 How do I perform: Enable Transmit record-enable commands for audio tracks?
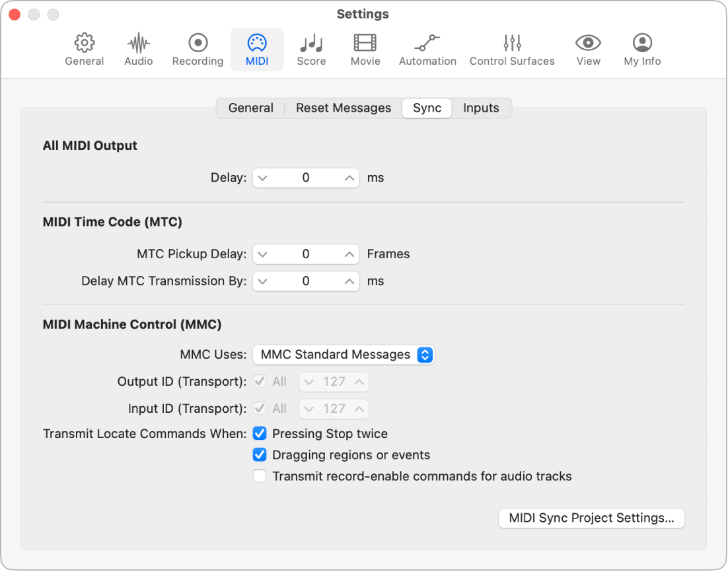[x=260, y=476]
